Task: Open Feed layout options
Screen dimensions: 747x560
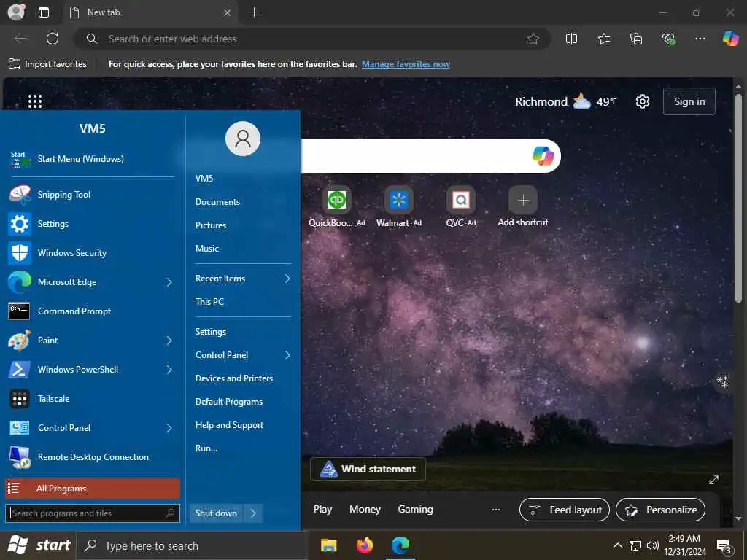Action: 564,510
